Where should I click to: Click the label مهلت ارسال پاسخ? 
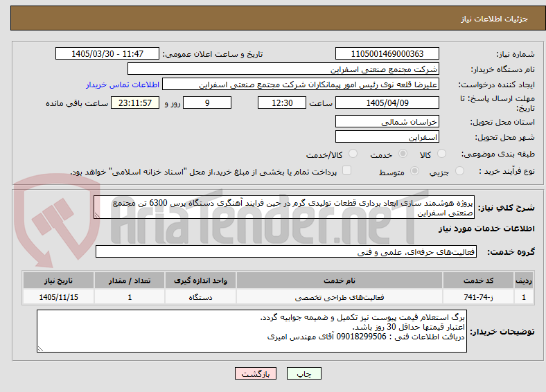click(497, 103)
